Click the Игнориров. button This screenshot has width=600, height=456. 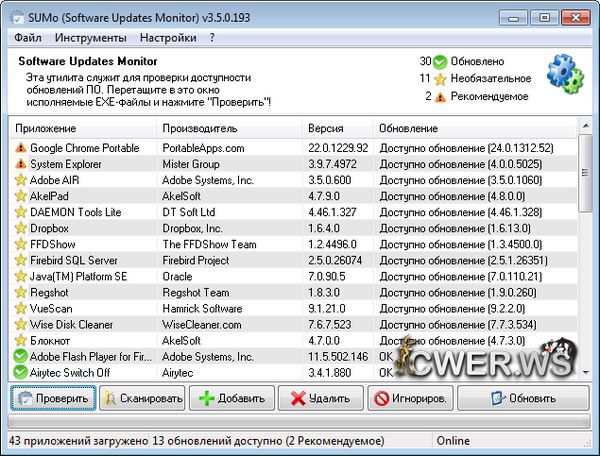(x=409, y=398)
